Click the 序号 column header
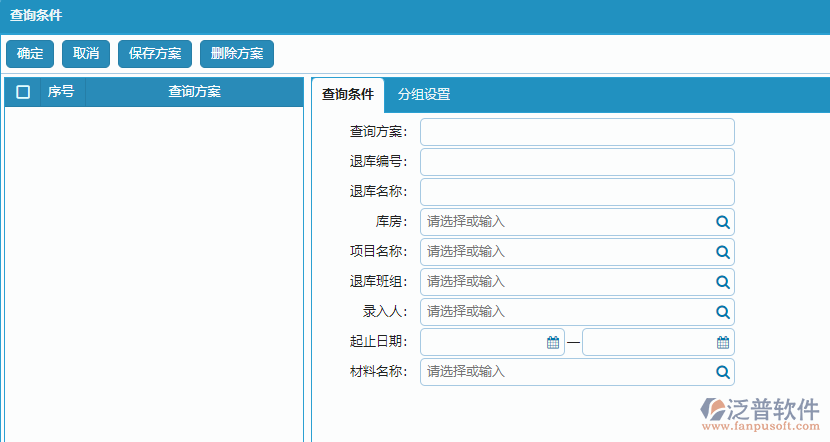Image resolution: width=830 pixels, height=442 pixels. (61, 92)
